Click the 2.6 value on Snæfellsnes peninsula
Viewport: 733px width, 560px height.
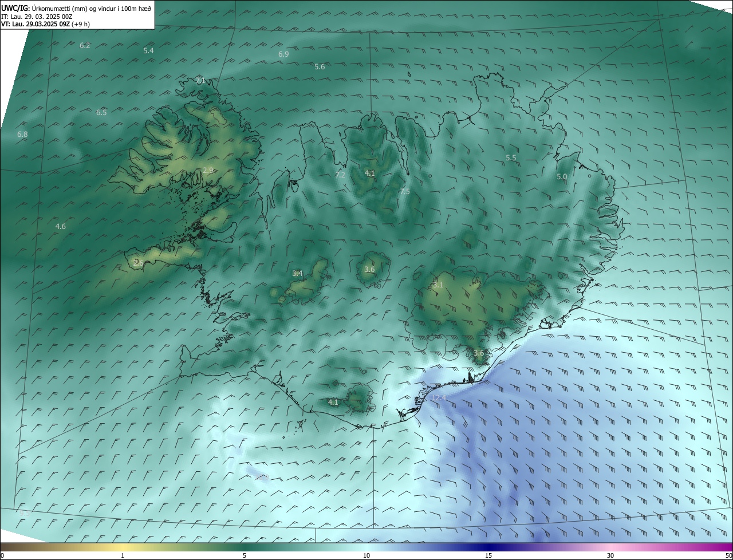click(138, 263)
